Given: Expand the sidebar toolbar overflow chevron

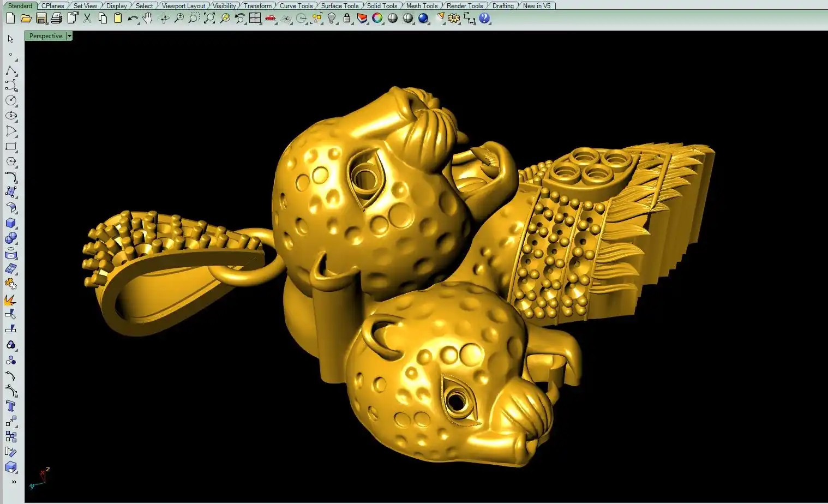Looking at the screenshot, I should tap(14, 482).
